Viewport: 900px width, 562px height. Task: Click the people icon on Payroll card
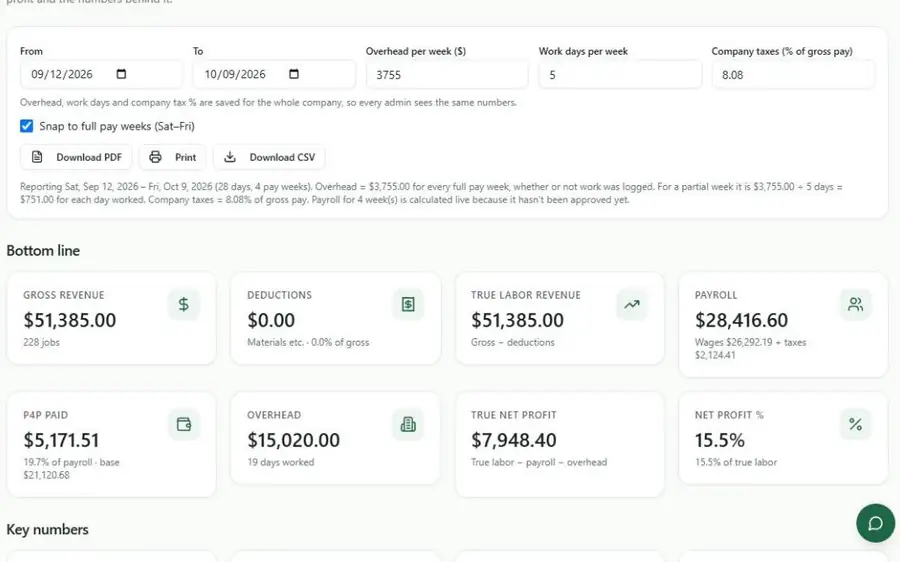856,304
